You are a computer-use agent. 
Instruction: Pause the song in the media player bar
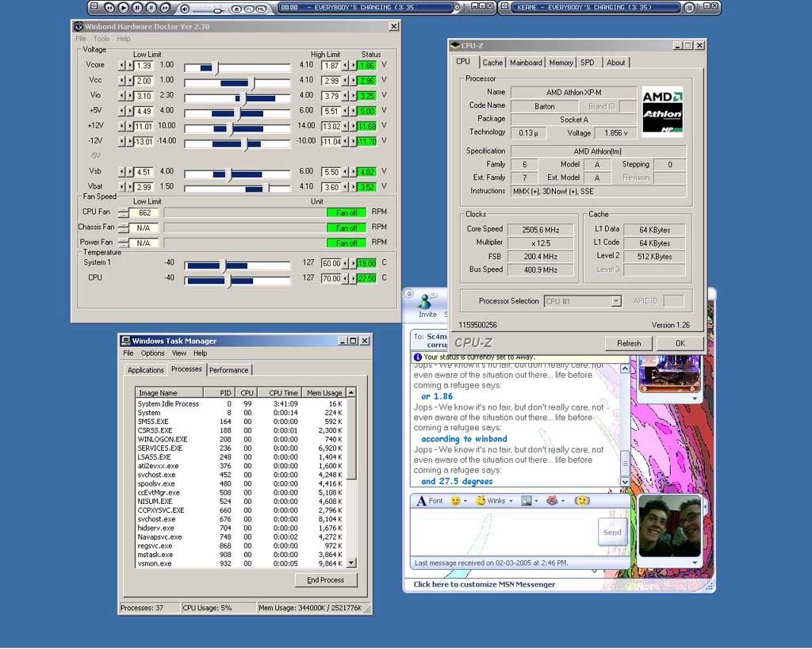(137, 8)
